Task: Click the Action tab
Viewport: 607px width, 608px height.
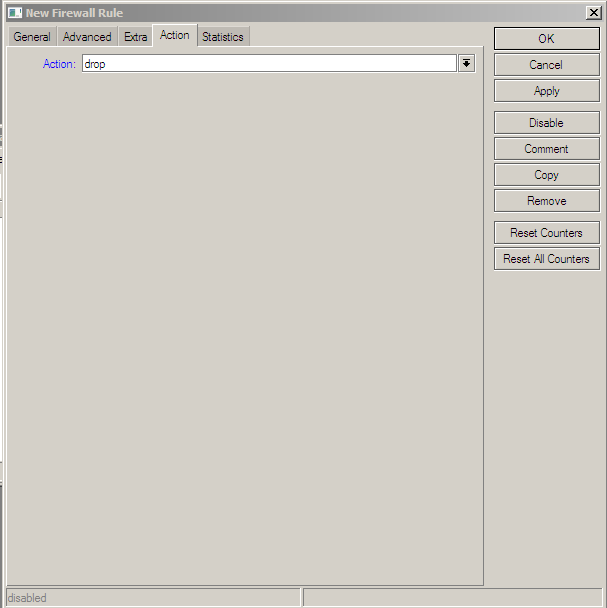Action: (175, 35)
